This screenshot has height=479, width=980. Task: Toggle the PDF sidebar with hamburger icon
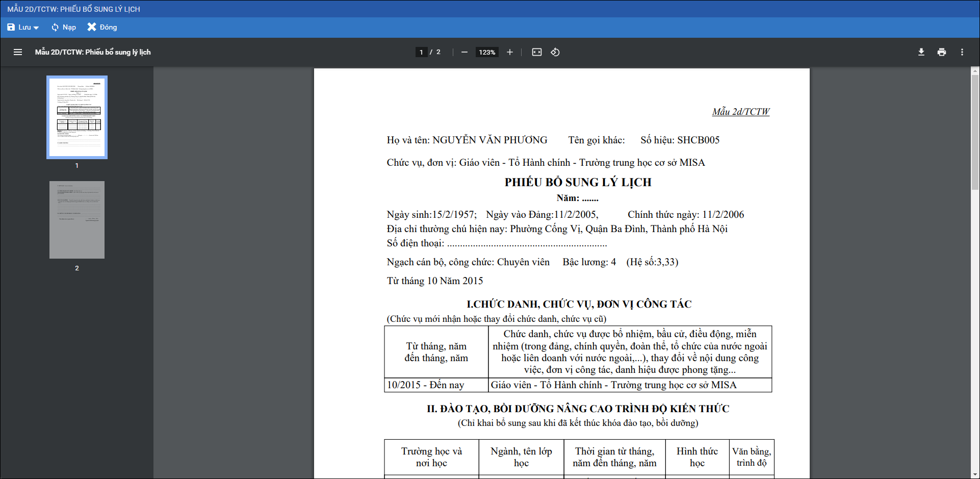pos(18,52)
